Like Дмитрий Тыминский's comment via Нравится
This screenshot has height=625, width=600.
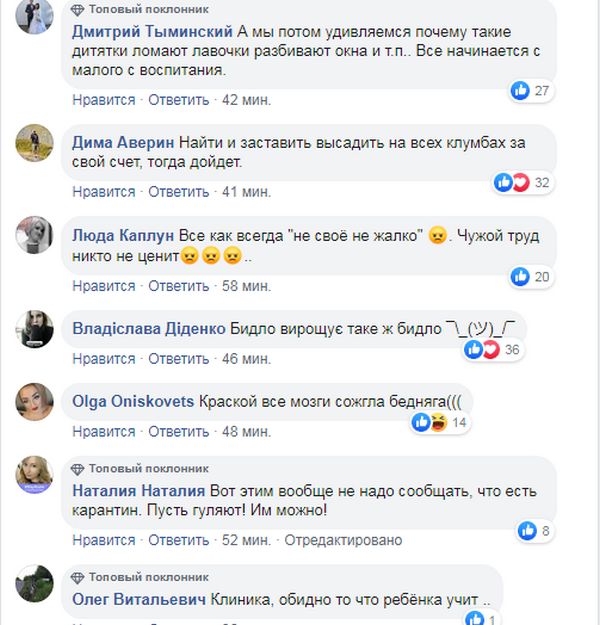point(103,100)
